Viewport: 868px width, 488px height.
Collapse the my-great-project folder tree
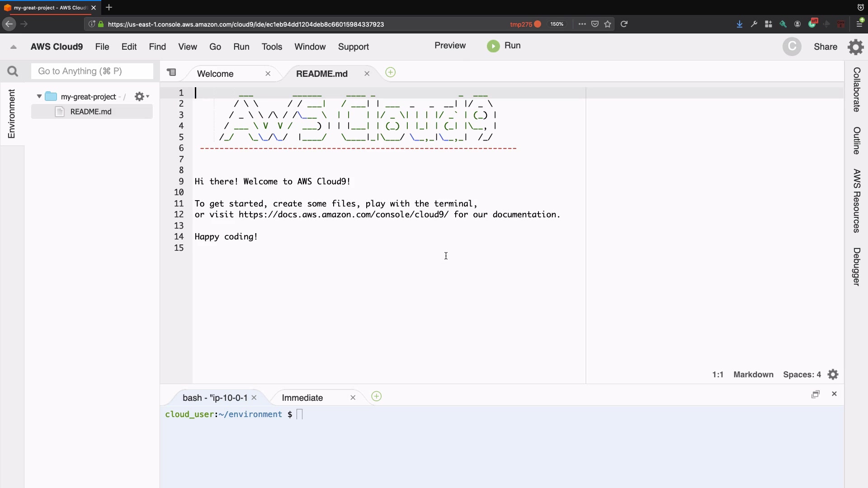tap(39, 97)
